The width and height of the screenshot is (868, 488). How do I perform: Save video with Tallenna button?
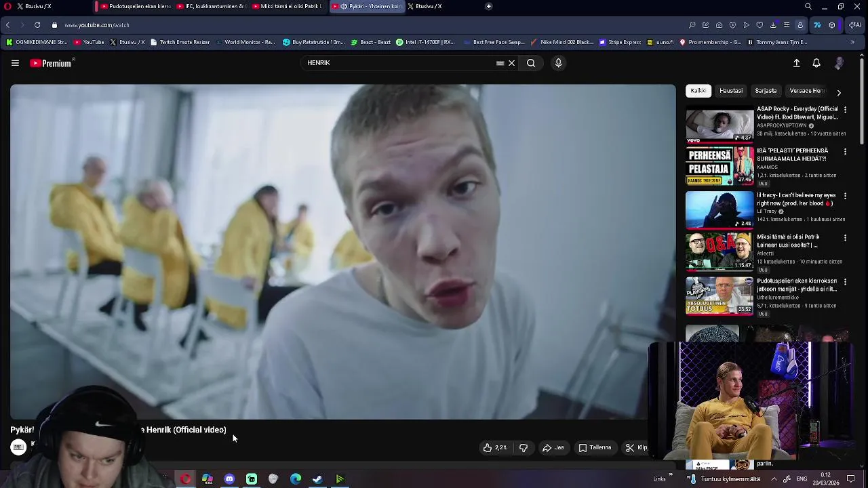coord(595,447)
